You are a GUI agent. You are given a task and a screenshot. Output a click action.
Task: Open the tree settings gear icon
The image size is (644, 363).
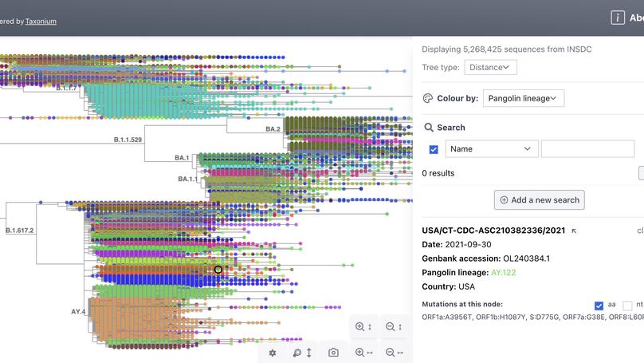[273, 353]
